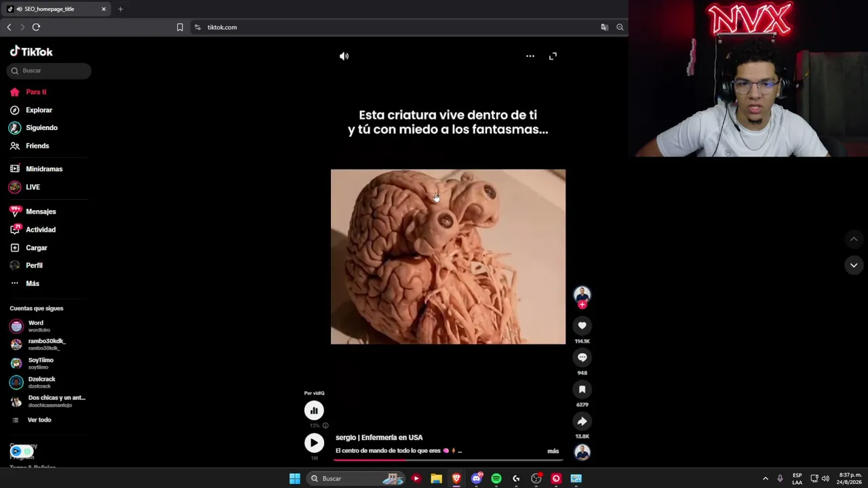868x488 pixels.
Task: Select the SEO_homepage_title browser tab
Action: (56, 9)
